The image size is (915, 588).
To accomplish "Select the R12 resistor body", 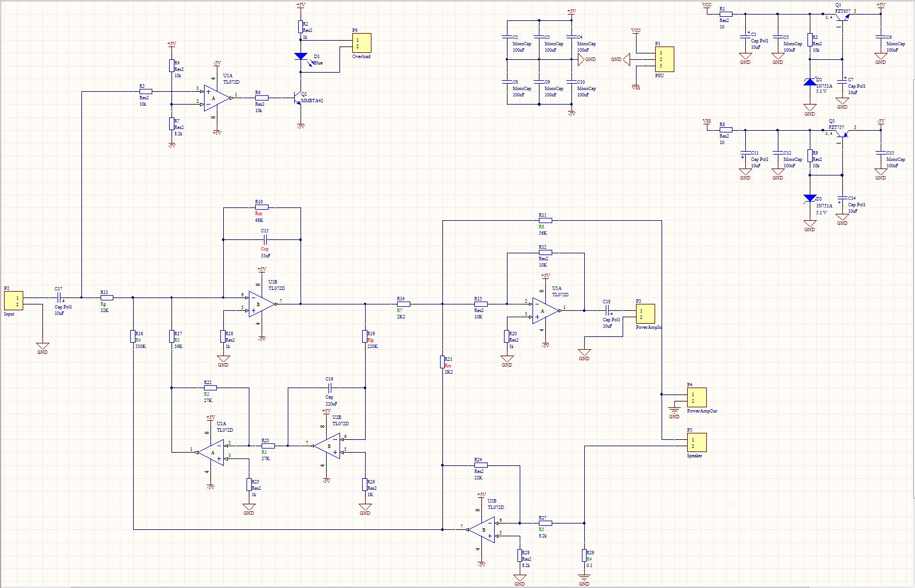I will (x=546, y=253).
